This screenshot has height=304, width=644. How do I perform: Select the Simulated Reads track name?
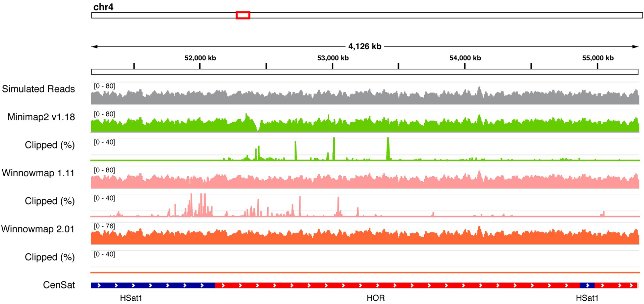(x=38, y=89)
